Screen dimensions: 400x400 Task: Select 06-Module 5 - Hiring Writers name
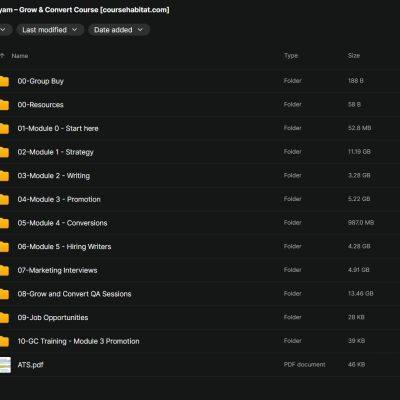coord(64,247)
